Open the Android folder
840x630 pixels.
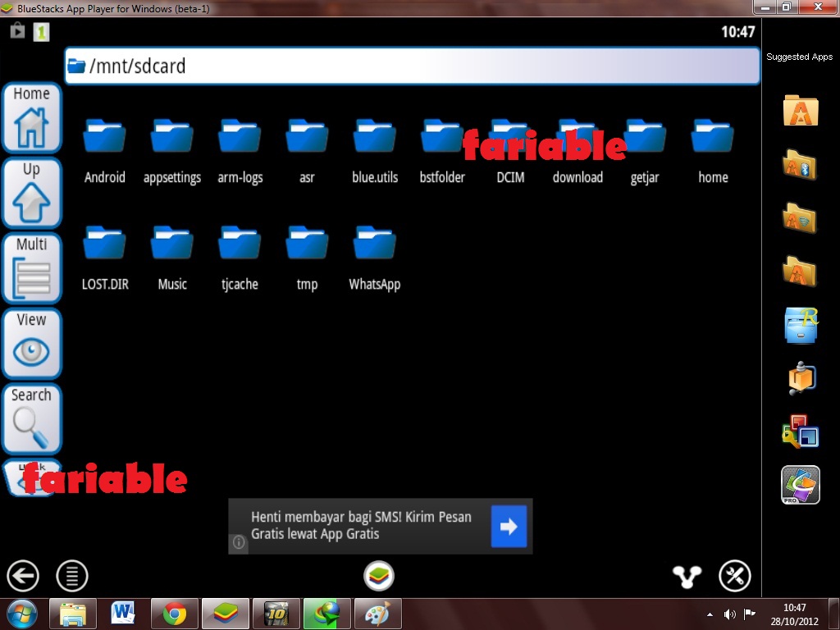(x=104, y=151)
